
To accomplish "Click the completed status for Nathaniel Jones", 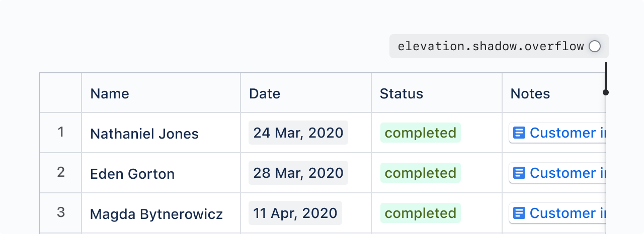I will [x=421, y=133].
